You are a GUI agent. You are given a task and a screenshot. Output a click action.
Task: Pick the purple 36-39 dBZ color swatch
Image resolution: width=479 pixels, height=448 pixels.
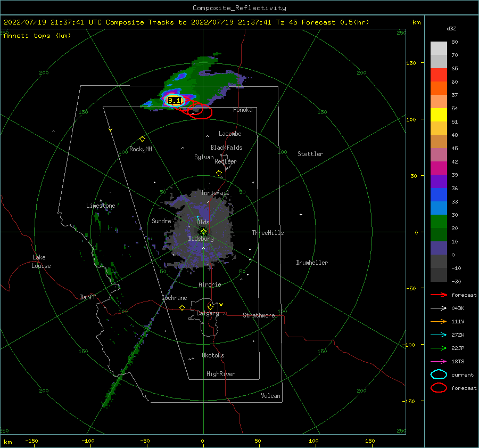coord(439,181)
